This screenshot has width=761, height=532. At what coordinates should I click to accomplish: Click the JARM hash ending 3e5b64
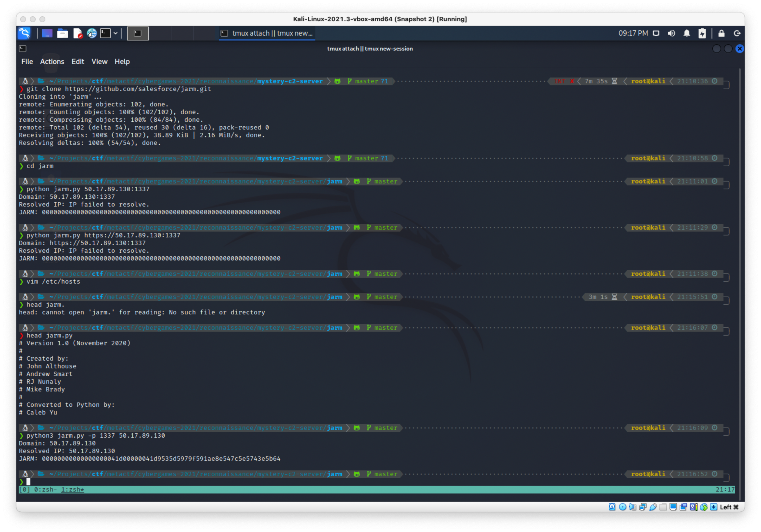[x=161, y=459]
